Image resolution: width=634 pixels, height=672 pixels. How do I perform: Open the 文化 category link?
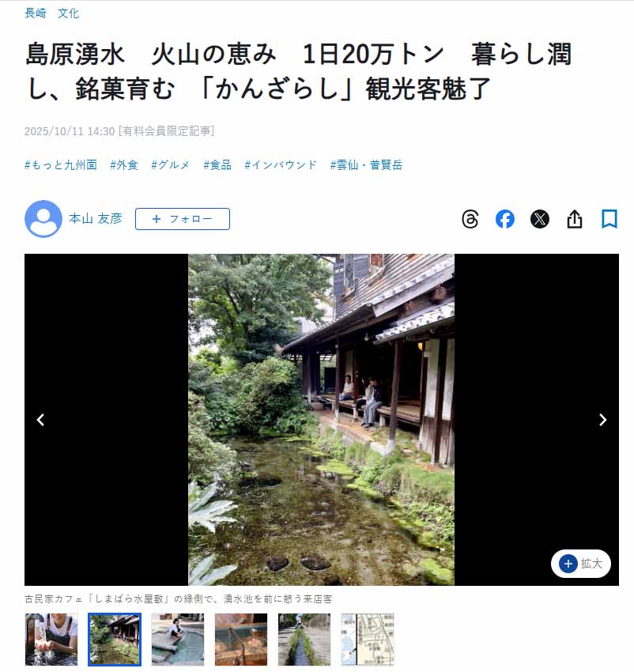[x=68, y=13]
